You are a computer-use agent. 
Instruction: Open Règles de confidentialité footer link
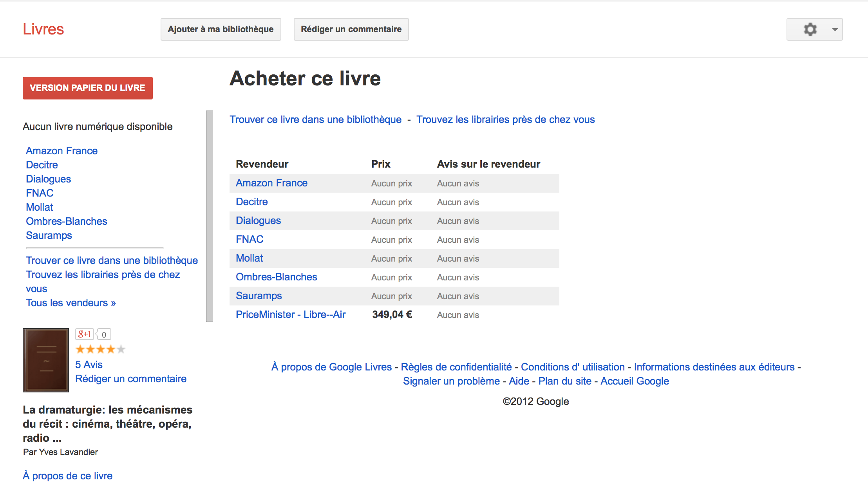point(456,367)
